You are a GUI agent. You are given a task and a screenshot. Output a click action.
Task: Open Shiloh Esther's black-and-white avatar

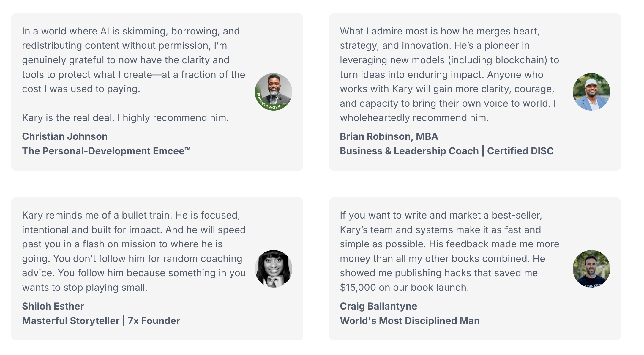tap(273, 268)
